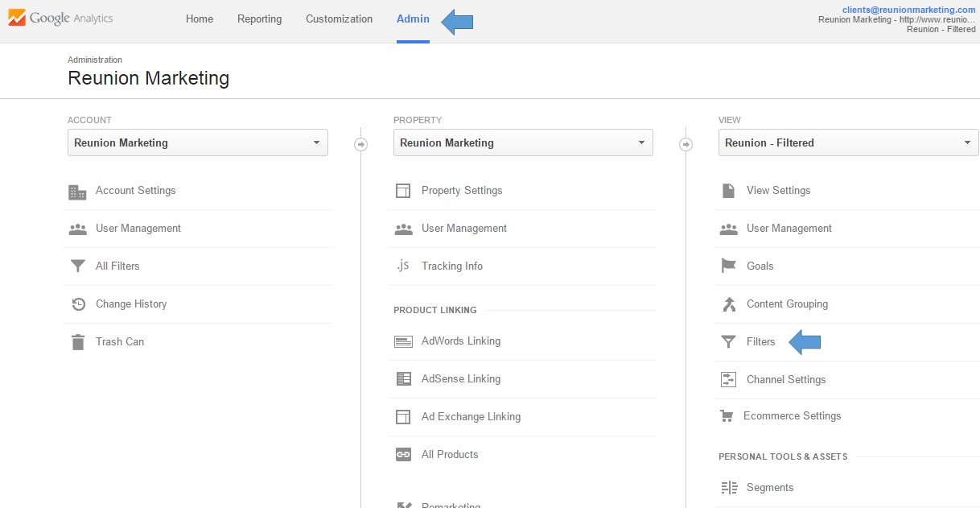Screen dimensions: 980x508
Task: Click arrow circle between Account and Property
Action: coord(360,144)
